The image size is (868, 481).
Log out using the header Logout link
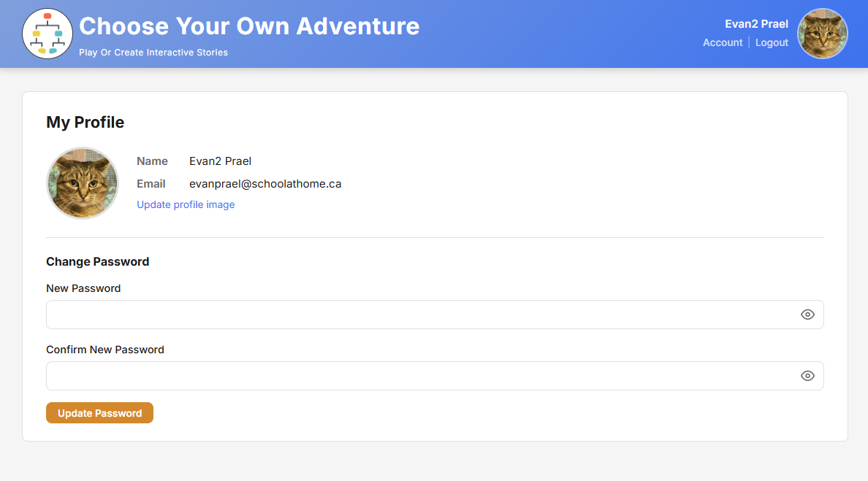tap(772, 42)
